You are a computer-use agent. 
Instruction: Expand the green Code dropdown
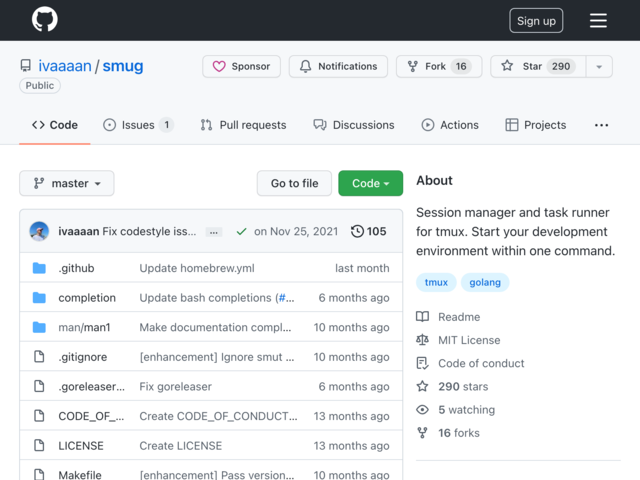[x=370, y=183]
